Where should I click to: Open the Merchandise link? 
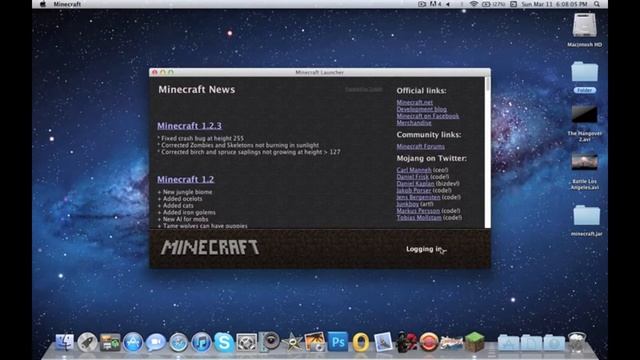414,122
